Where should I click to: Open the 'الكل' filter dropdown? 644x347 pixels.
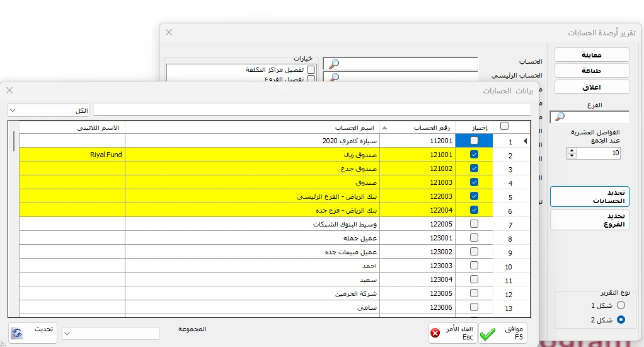[x=49, y=110]
